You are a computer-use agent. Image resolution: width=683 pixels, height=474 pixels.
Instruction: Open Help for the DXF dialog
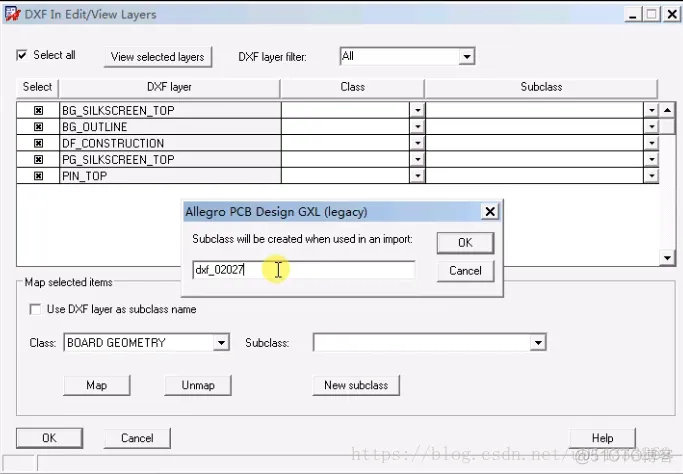[602, 438]
